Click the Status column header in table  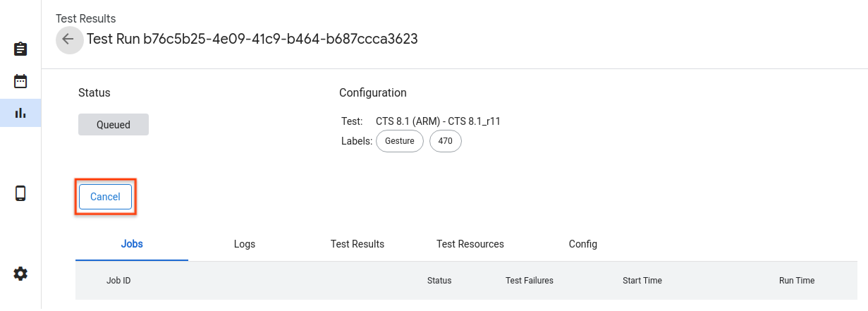click(439, 281)
